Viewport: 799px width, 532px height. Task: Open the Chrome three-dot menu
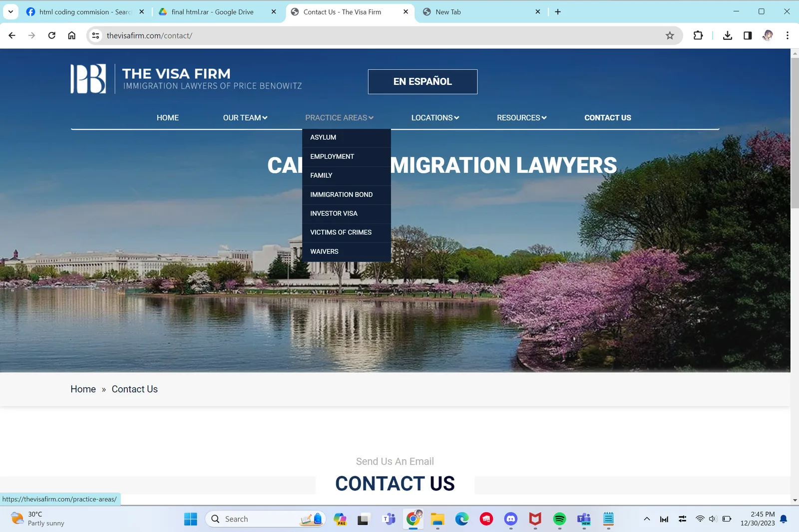pos(788,35)
